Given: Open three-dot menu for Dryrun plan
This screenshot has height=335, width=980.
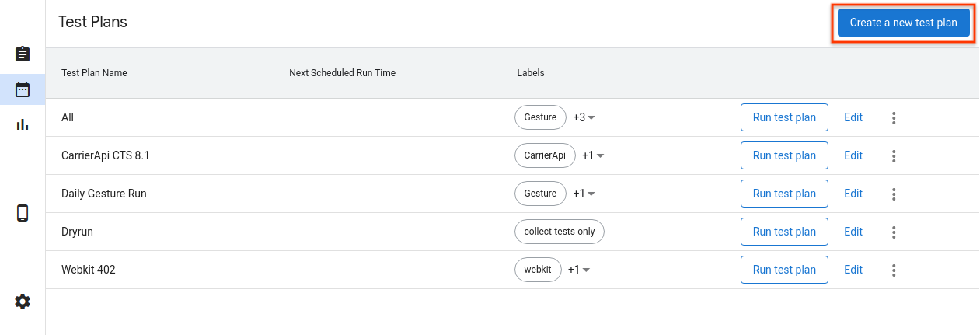Looking at the screenshot, I should coord(894,232).
